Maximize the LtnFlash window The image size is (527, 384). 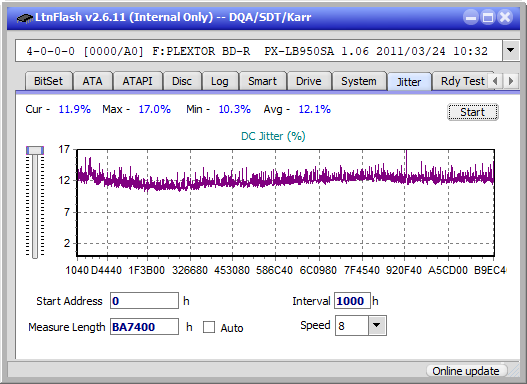point(488,17)
